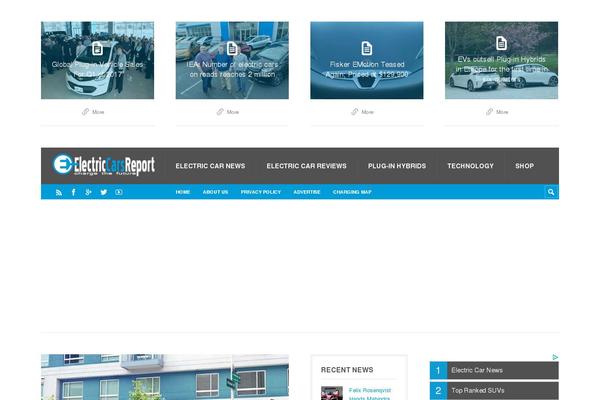Visit the Facebook page icon
The height and width of the screenshot is (400, 600).
click(73, 192)
